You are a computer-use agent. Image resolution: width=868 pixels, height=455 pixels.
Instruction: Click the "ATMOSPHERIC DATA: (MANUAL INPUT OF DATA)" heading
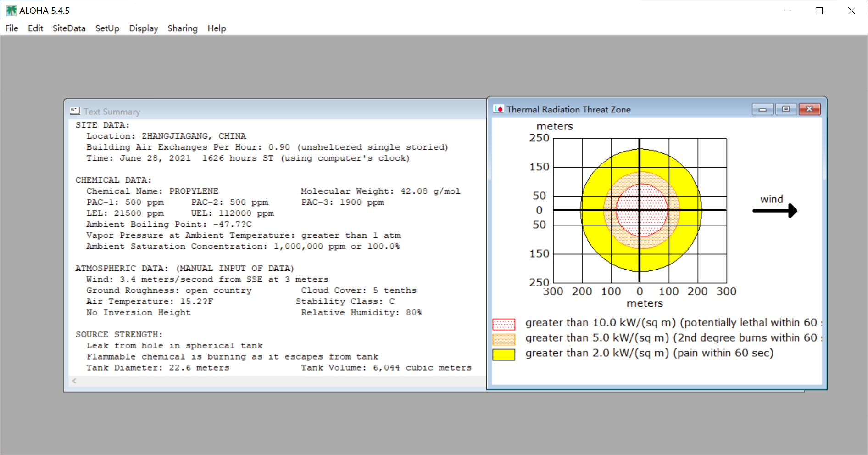(x=184, y=268)
